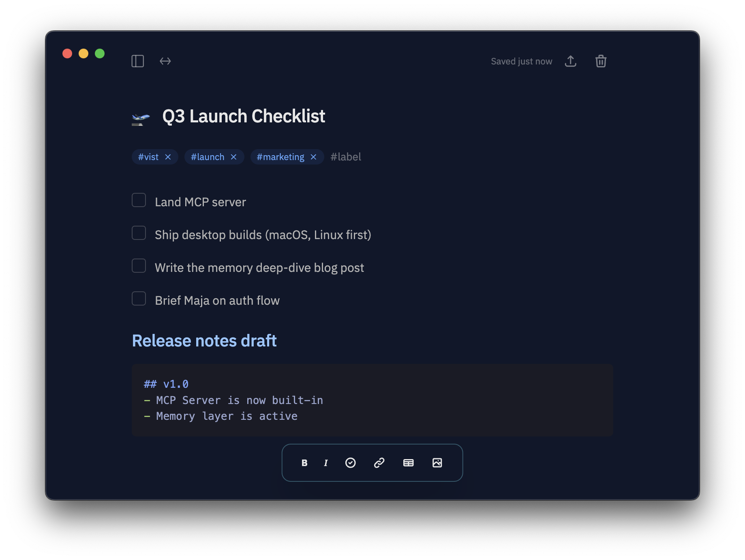Image resolution: width=745 pixels, height=560 pixels.
Task: Insert link via chain icon
Action: pyautogui.click(x=379, y=463)
